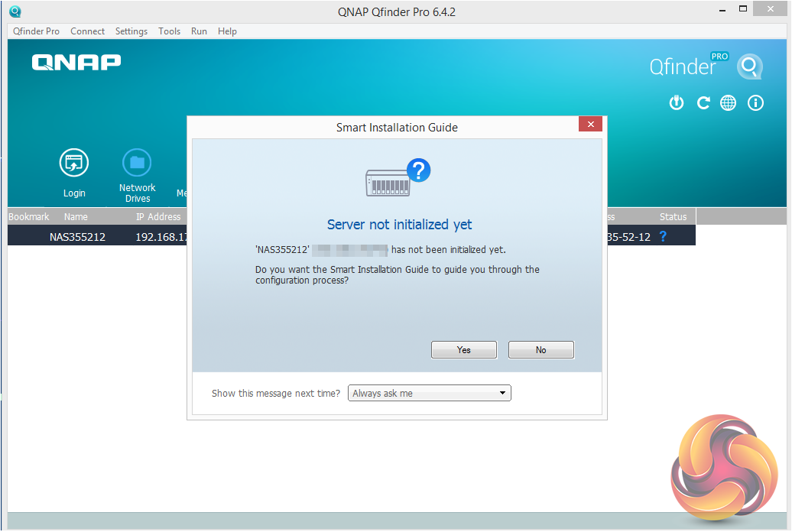Image resolution: width=792 pixels, height=532 pixels.
Task: Close the Smart Installation Guide dialog
Action: (590, 125)
